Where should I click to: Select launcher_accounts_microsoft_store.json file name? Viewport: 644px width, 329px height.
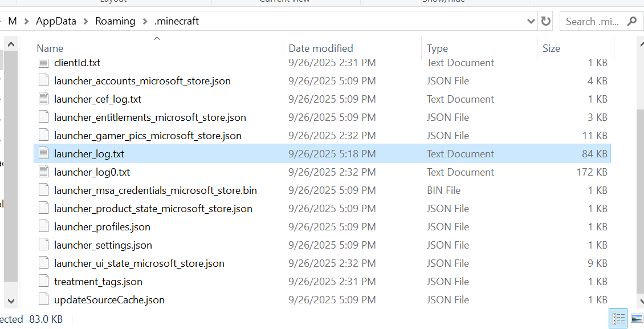click(142, 81)
